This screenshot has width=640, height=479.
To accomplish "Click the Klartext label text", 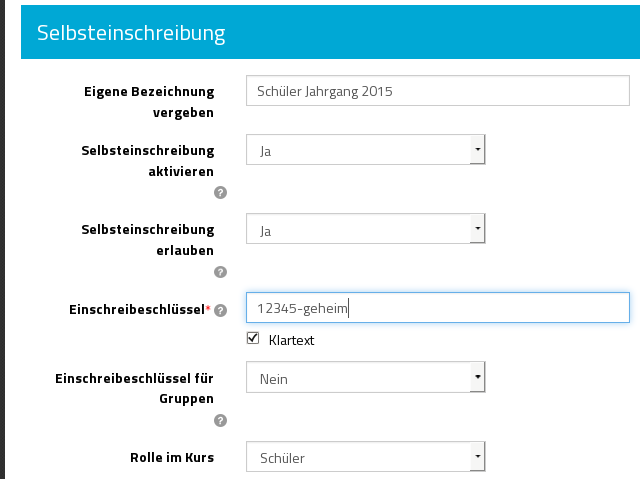I will click(292, 340).
